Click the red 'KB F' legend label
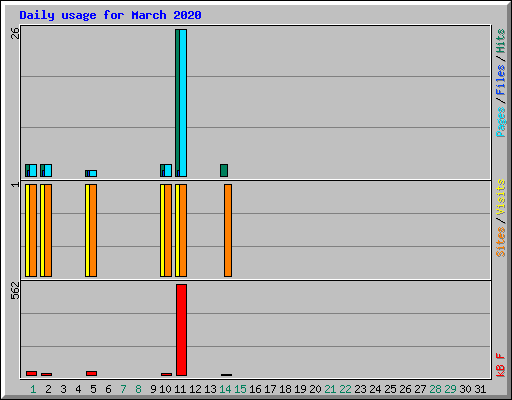The width and height of the screenshot is (512, 400). pyautogui.click(x=500, y=365)
